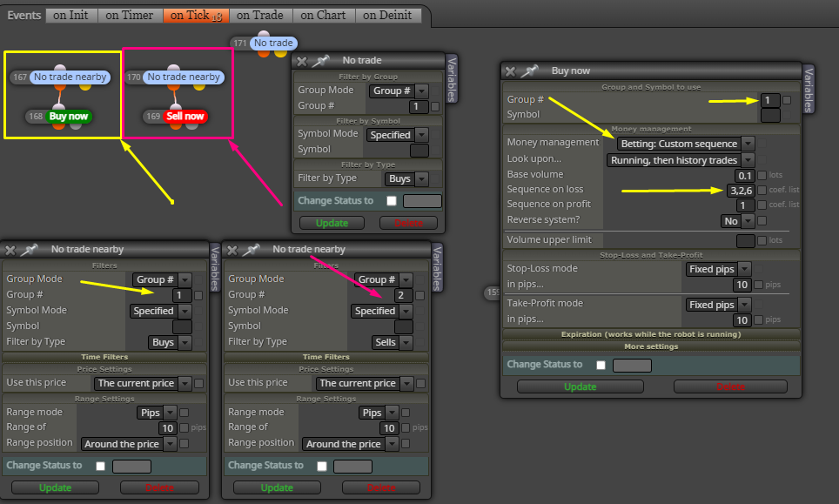Open Money management Betting: Custom sequence dropdown
839x504 pixels.
tap(686, 144)
